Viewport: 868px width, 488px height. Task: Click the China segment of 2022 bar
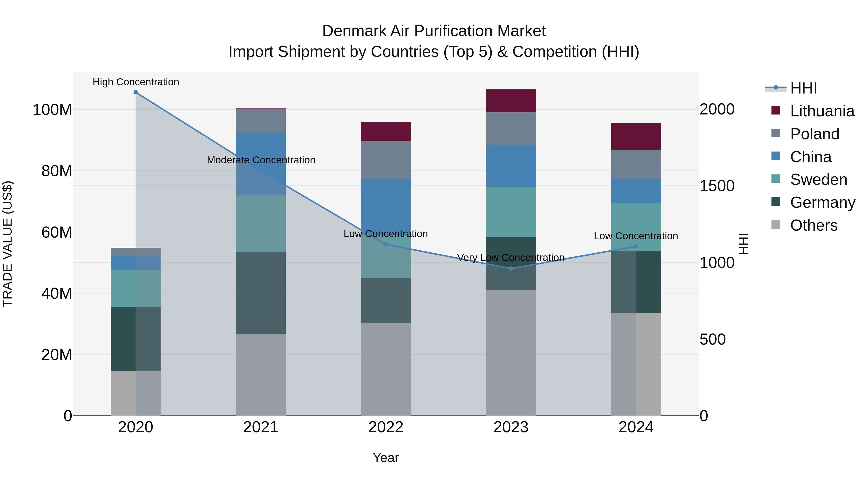[x=386, y=207]
